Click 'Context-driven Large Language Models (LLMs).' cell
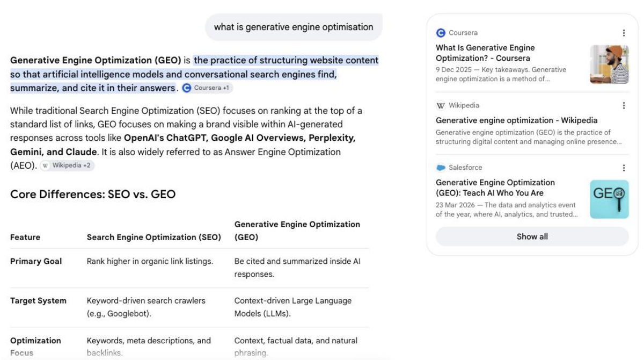644x360 pixels. 293,307
